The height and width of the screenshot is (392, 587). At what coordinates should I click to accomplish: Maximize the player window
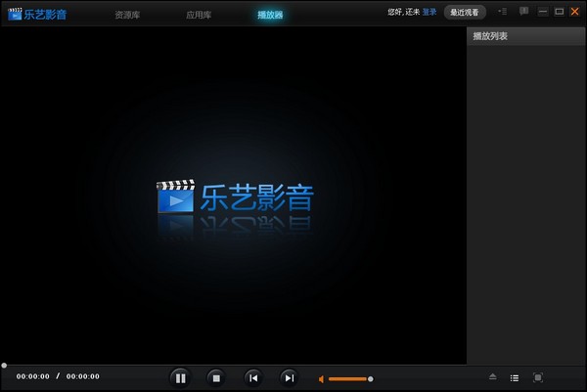pos(559,11)
